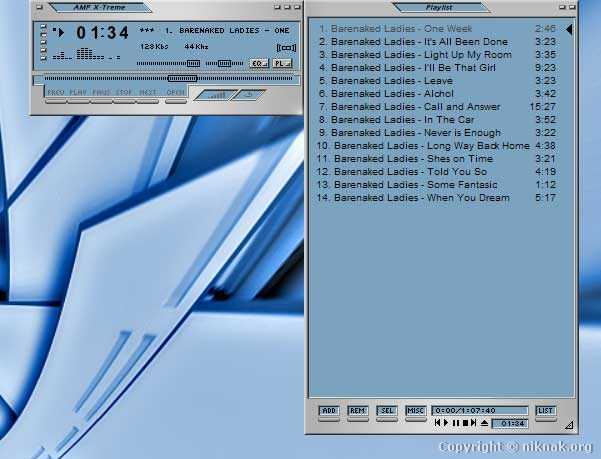Click the spectrum visualizer bars under the timer
Screen dimensions: 601x459
[87, 54]
